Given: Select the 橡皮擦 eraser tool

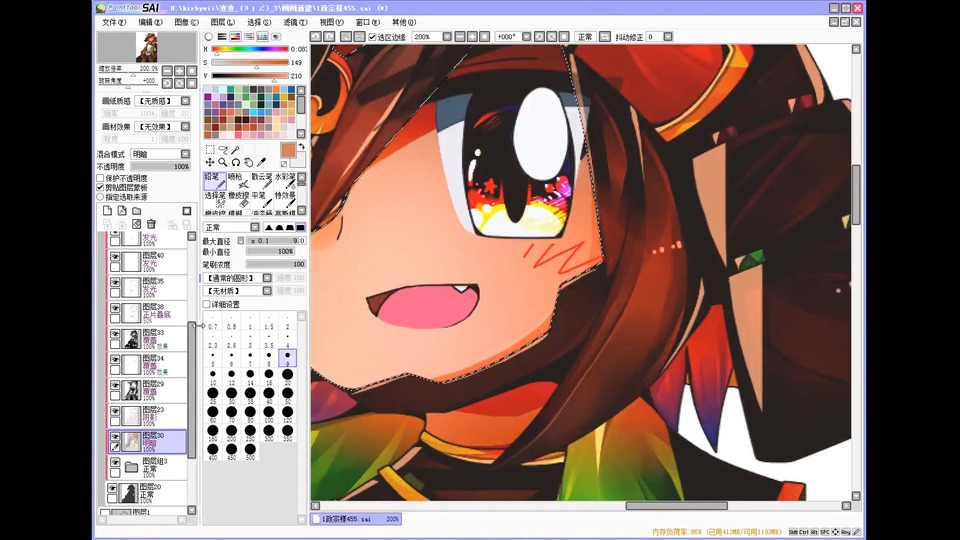Looking at the screenshot, I should (238, 199).
